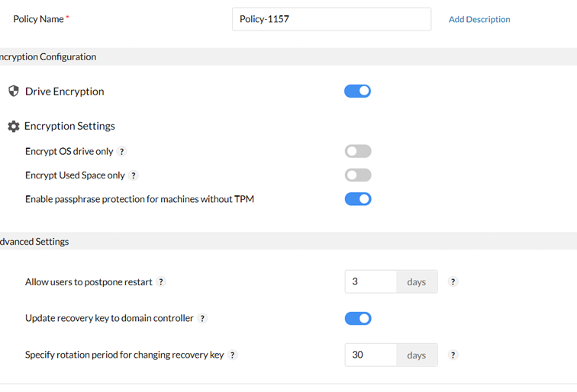This screenshot has height=392, width=577.
Task: Show help beside Allow users to postpone restart label
Action: [x=160, y=282]
